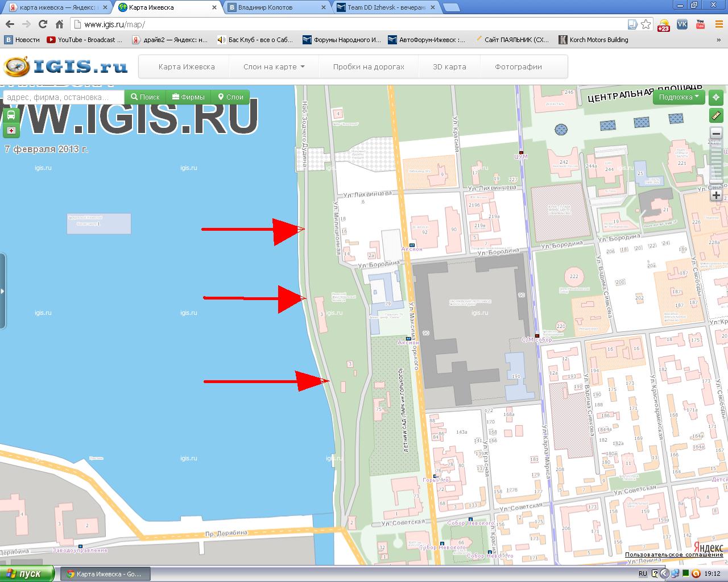Open the драйв2 Яндекс bookmark
Screen dimensions: 728x582
coord(170,40)
